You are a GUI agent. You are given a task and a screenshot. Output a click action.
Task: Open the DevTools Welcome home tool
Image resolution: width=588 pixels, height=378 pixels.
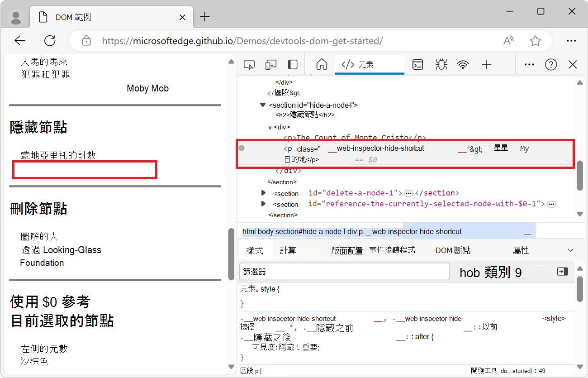tap(322, 65)
